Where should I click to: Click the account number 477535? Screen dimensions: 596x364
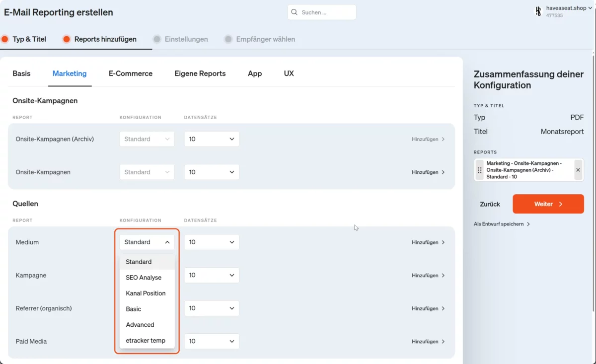tap(554, 15)
